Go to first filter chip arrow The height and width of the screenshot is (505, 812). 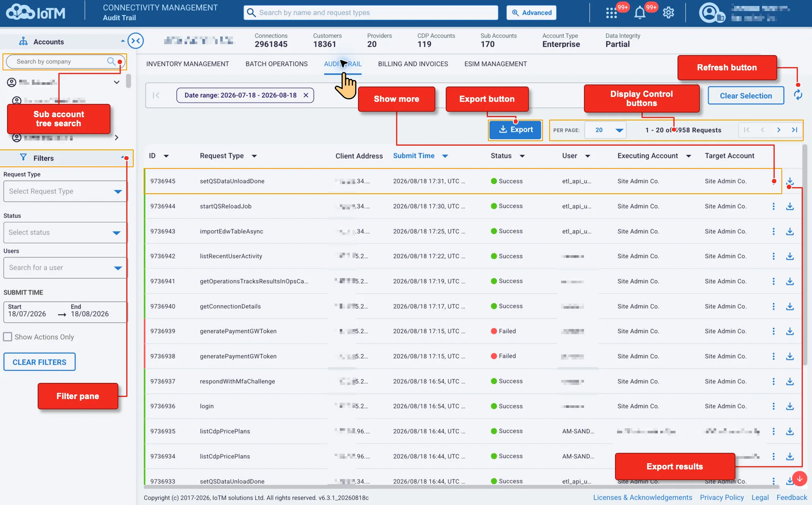click(156, 95)
